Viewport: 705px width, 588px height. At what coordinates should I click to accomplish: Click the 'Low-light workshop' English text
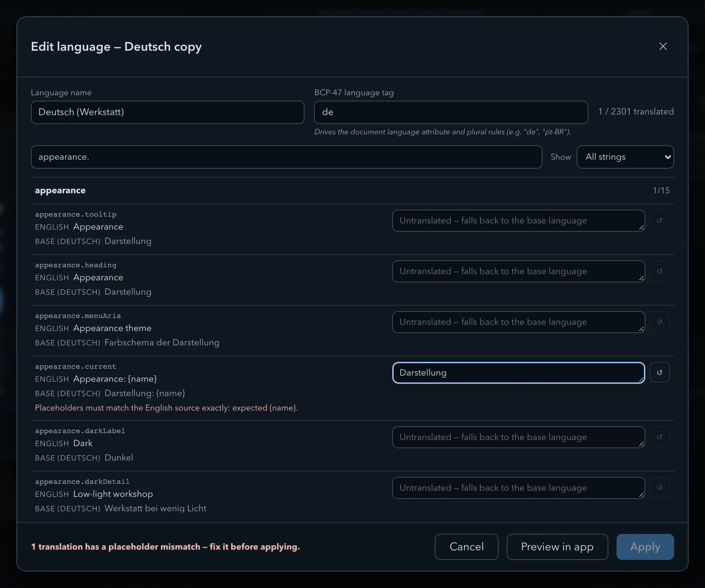click(x=113, y=494)
